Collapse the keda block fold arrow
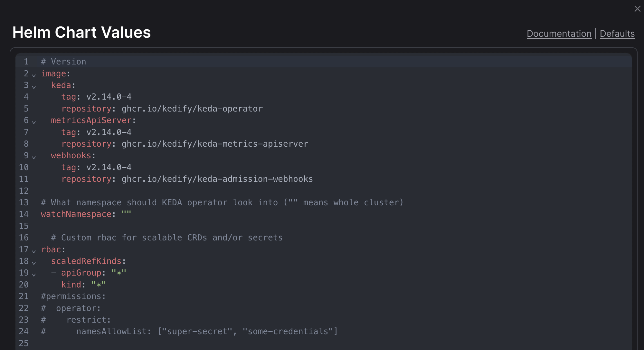Image resolution: width=644 pixels, height=350 pixels. (34, 87)
